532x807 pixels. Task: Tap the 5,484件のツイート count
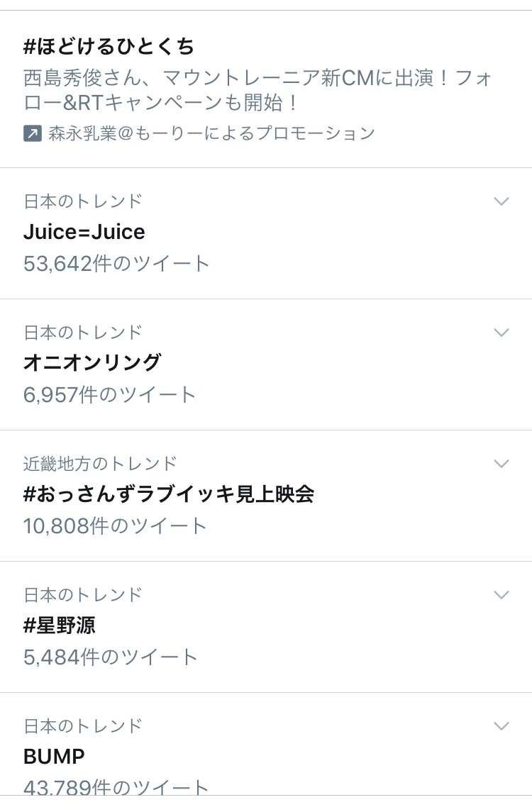[x=110, y=657]
